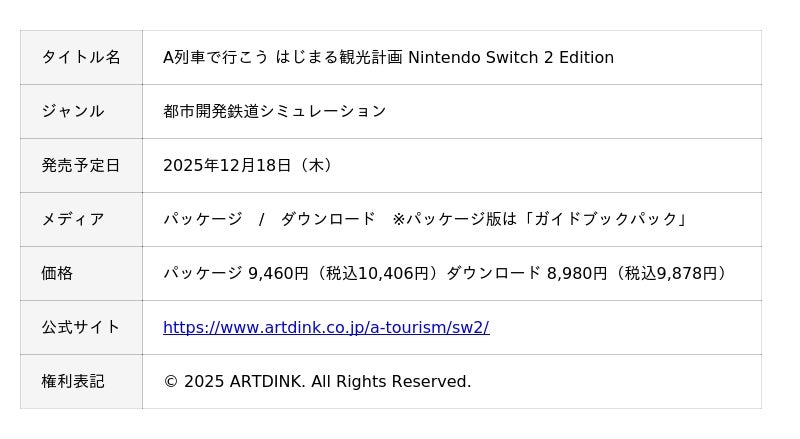Select the 公式サイト label cell
This screenshot has width=800, height=439.
click(81, 327)
